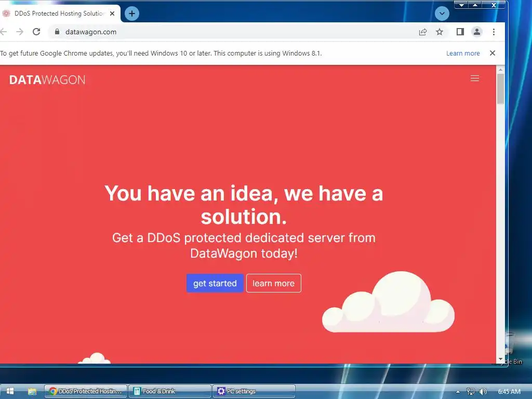Open the Chrome side panel
The height and width of the screenshot is (399, 532).
460,32
